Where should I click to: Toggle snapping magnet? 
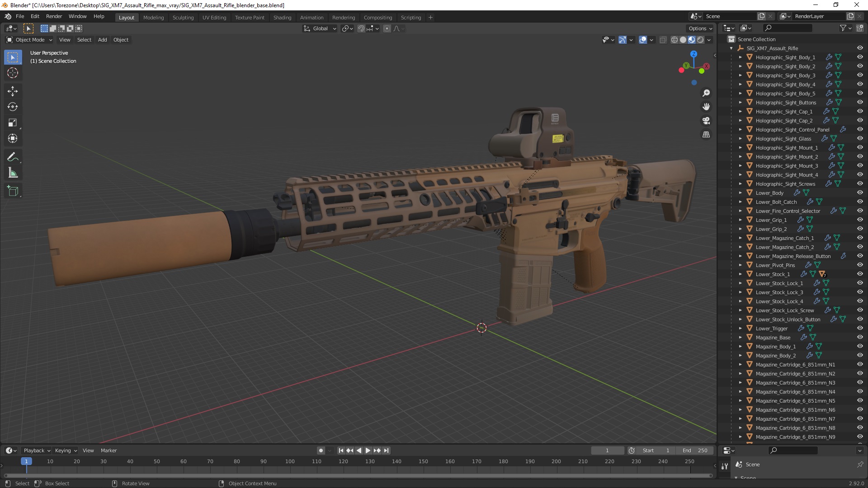tap(361, 28)
